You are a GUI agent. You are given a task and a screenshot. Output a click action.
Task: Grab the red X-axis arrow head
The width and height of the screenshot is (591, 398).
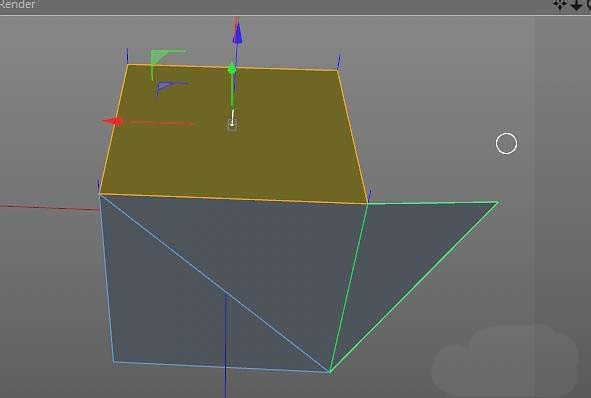click(113, 121)
